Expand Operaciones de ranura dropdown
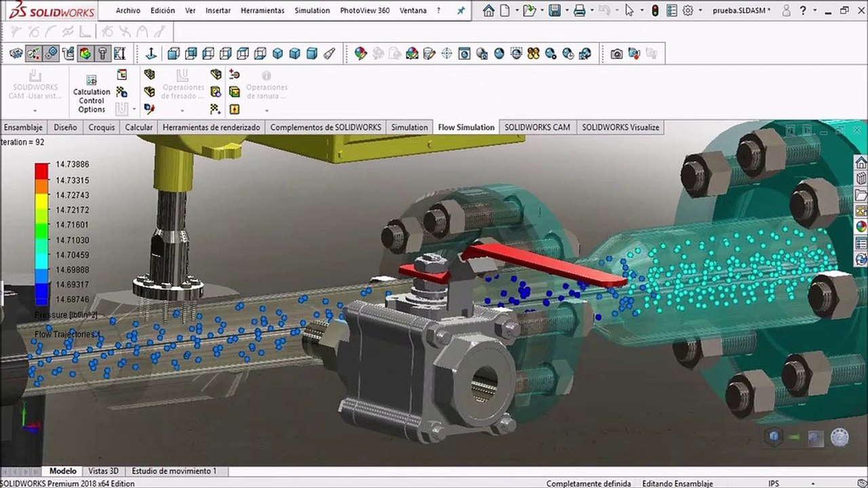 pos(267,110)
